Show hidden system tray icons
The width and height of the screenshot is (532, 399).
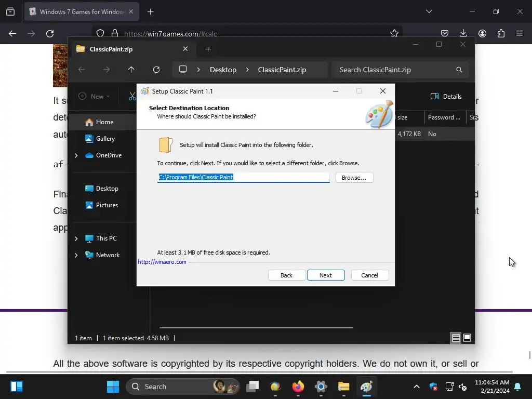click(x=417, y=387)
